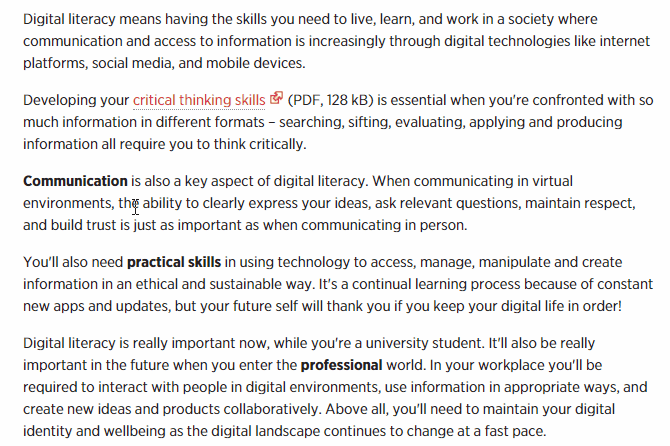The width and height of the screenshot is (670, 446).
Task: Click the words 'mobile devices'
Action: click(255, 63)
